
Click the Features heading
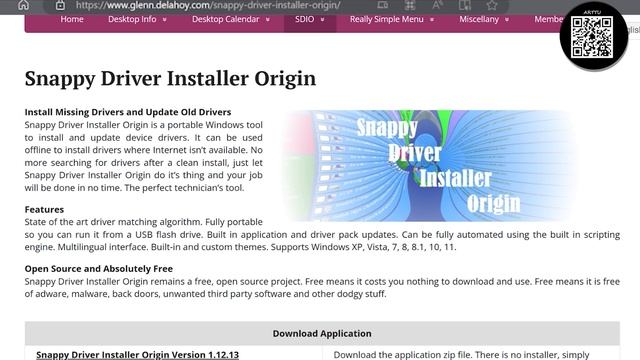[44, 209]
